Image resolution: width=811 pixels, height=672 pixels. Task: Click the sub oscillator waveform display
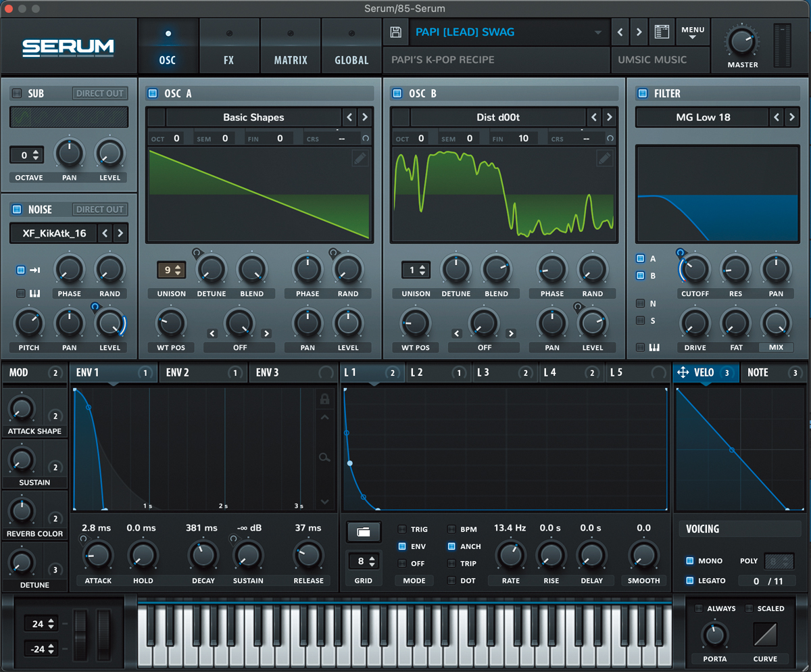69,117
